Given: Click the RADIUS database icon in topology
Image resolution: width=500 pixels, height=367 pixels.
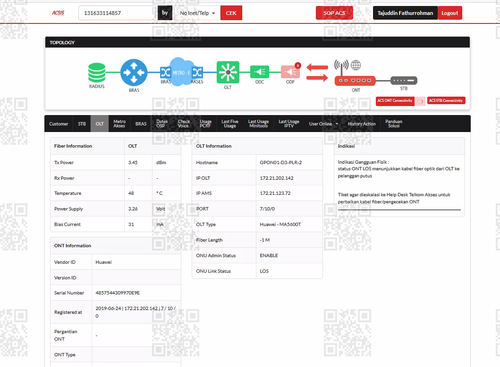Looking at the screenshot, I should tap(97, 72).
